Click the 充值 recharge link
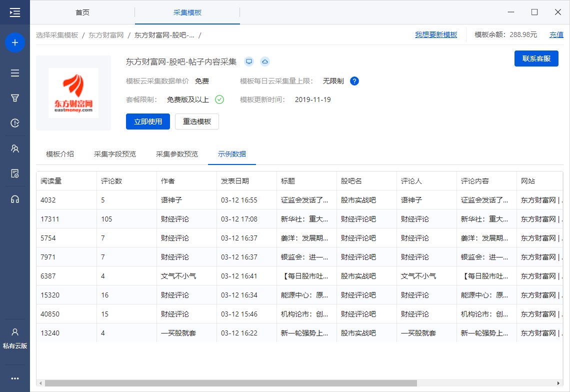 click(x=556, y=35)
